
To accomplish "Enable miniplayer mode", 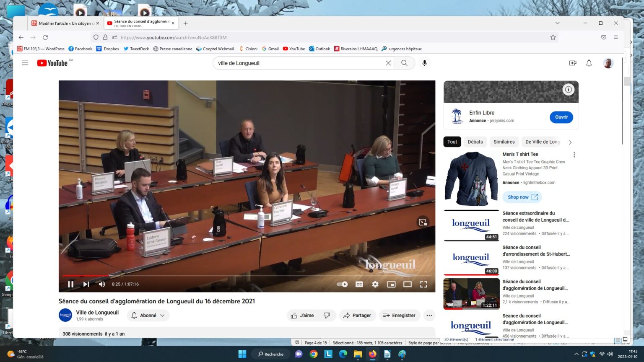I will click(x=391, y=284).
